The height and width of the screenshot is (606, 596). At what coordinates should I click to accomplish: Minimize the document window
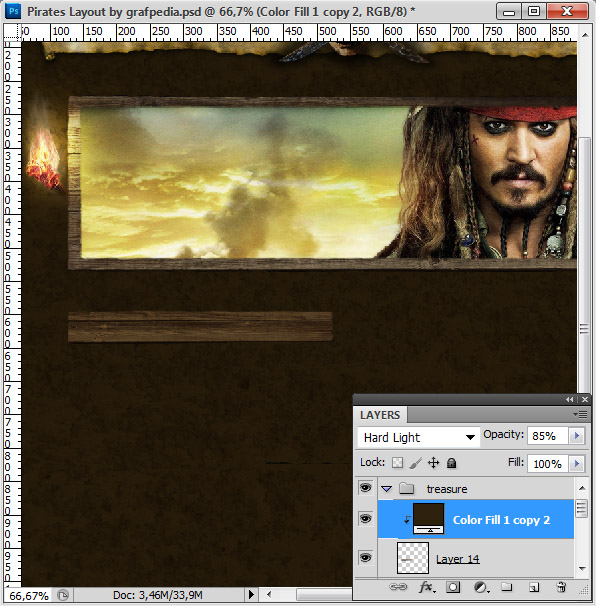click(508, 11)
